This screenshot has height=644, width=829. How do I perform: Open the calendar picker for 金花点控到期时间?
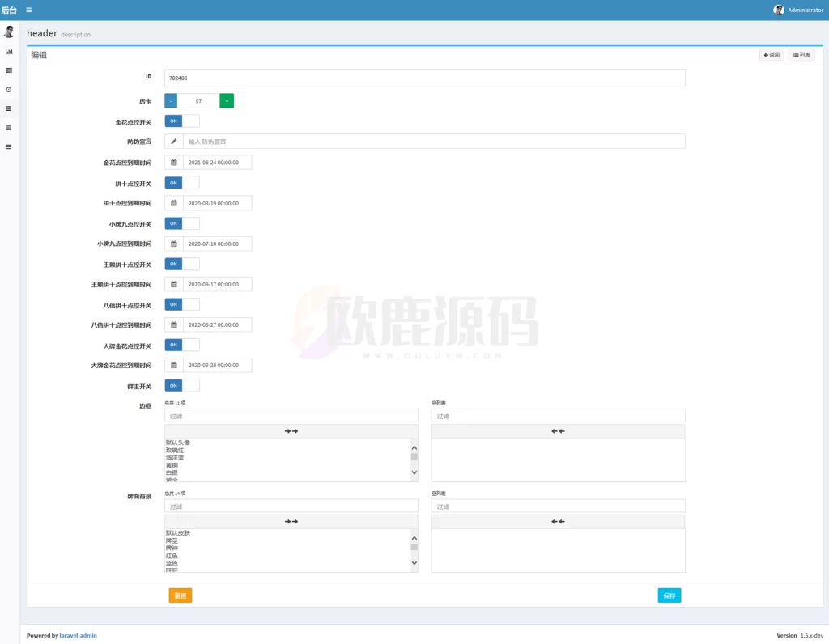(x=173, y=162)
